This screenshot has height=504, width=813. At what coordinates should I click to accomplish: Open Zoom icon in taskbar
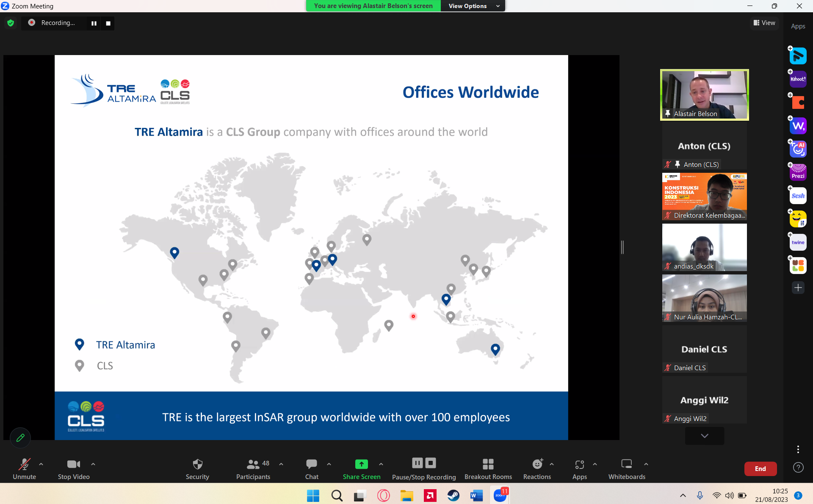tap(500, 495)
